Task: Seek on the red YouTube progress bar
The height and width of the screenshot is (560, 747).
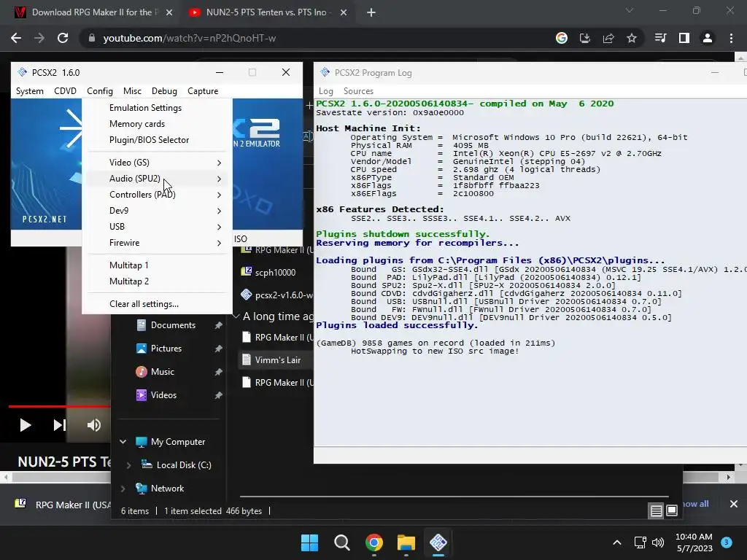Action: (59, 406)
